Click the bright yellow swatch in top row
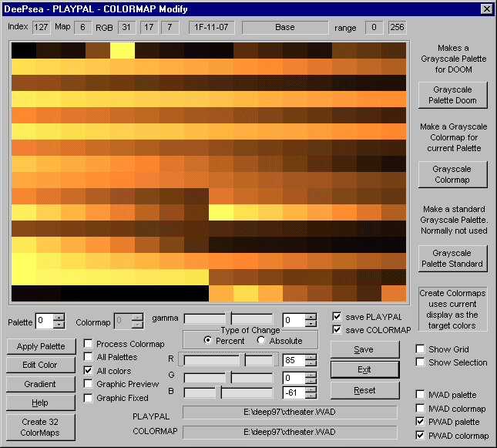 pos(122,50)
